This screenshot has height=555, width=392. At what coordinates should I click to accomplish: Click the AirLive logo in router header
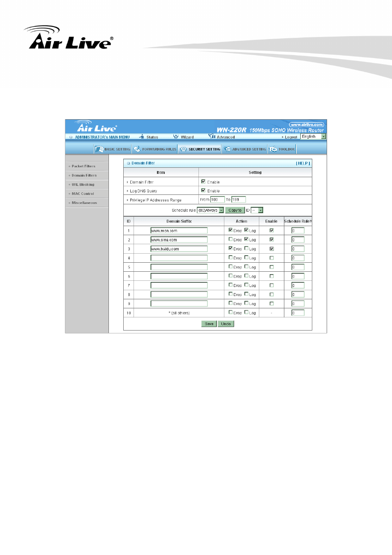pyautogui.click(x=97, y=127)
